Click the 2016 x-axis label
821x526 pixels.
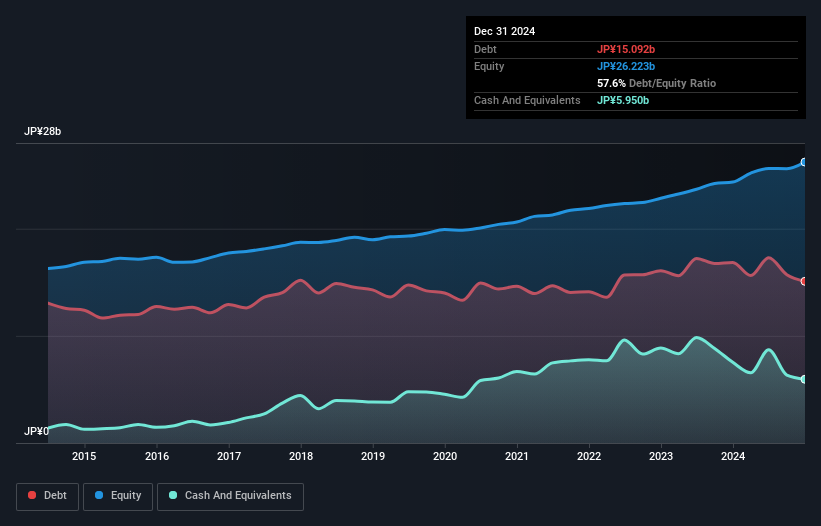157,456
